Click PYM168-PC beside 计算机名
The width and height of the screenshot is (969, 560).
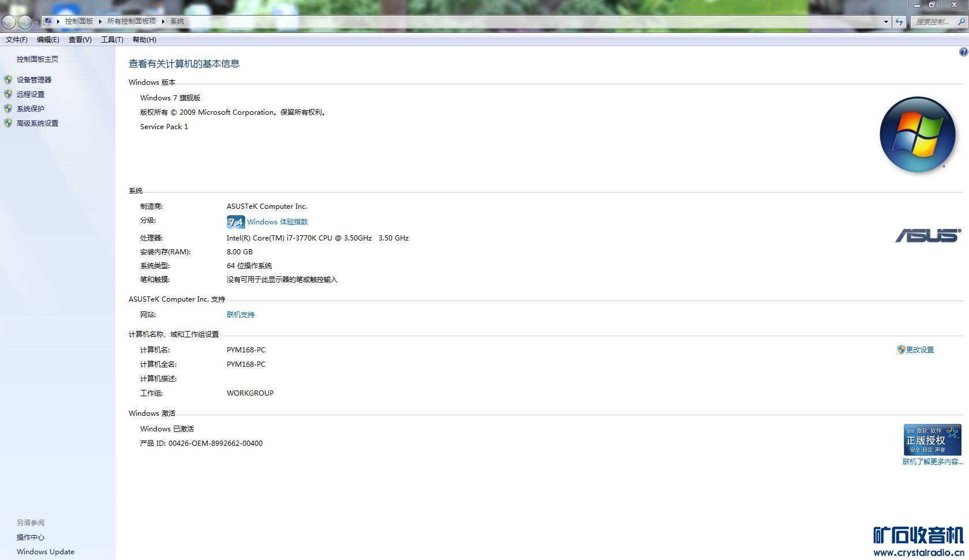(x=246, y=350)
